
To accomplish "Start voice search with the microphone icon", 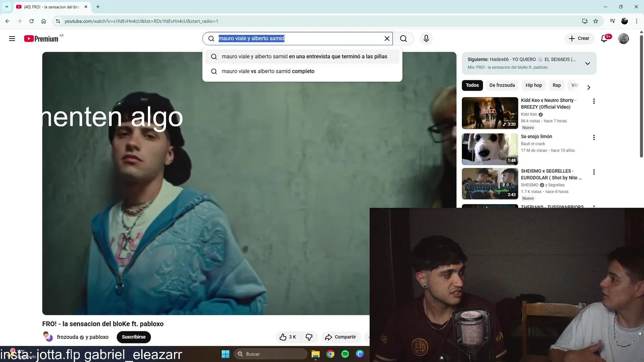I will tap(426, 39).
